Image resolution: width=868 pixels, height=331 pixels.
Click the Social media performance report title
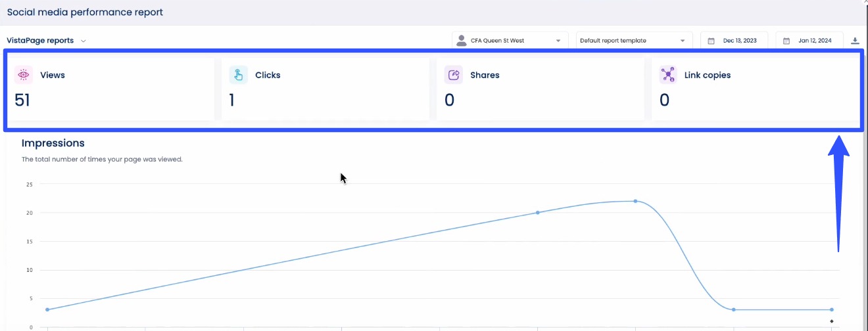click(x=85, y=12)
